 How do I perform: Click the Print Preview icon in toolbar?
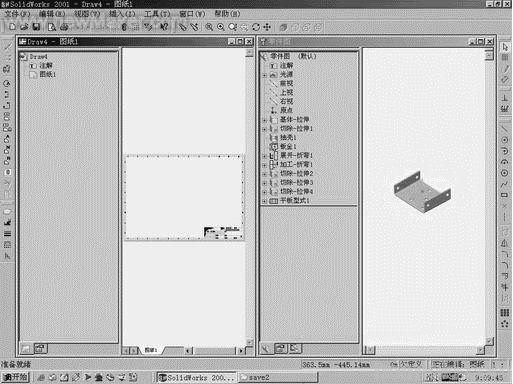tap(52, 27)
